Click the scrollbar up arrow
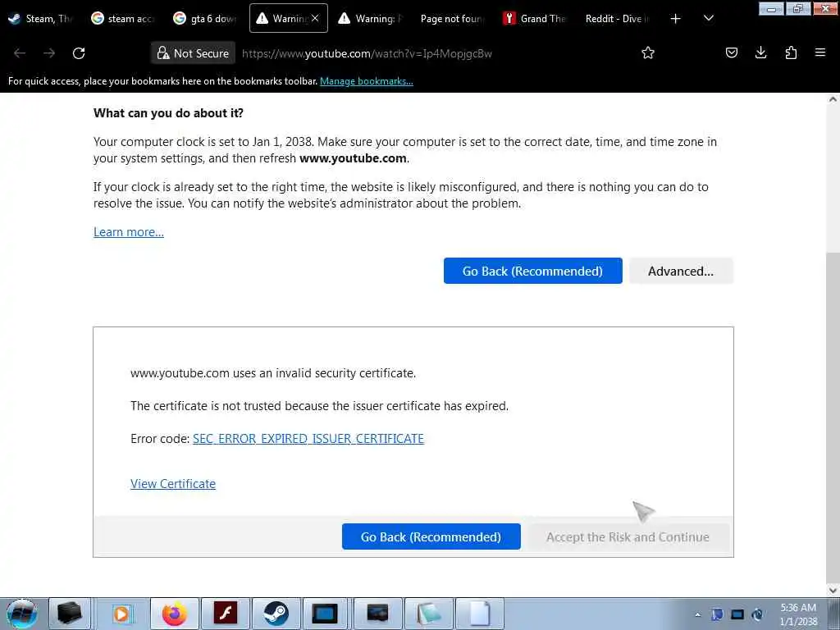Screen dimensions: 840x630 pyautogui.click(x=833, y=99)
